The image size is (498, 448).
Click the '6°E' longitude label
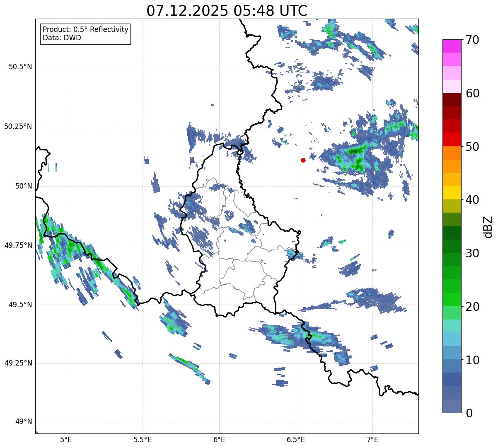(x=219, y=440)
